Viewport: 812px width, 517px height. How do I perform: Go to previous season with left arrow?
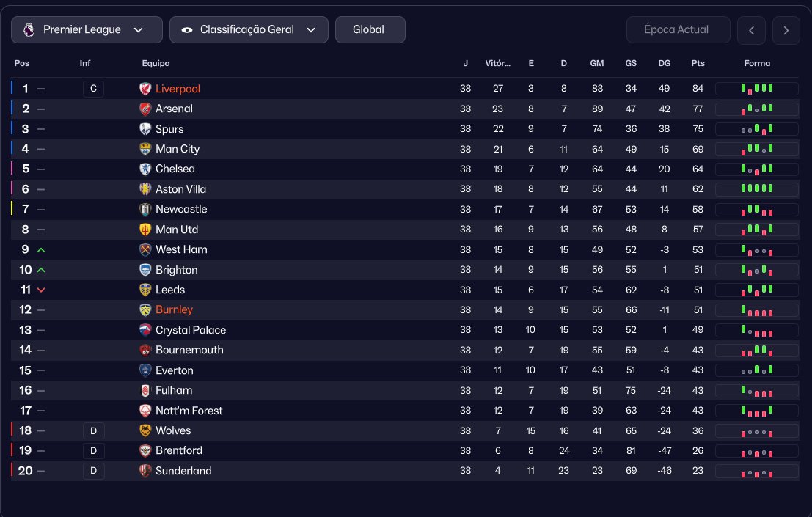point(751,30)
